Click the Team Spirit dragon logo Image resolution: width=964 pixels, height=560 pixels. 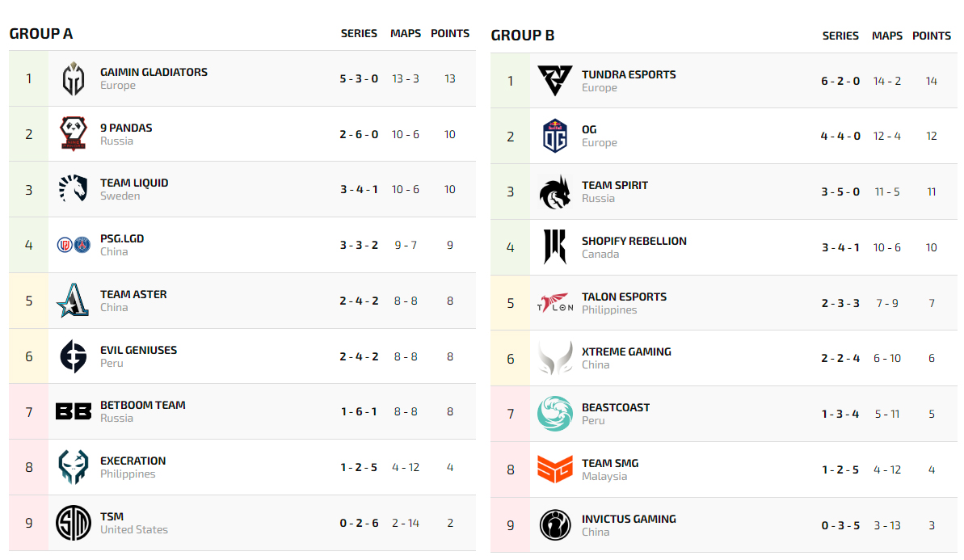click(555, 192)
